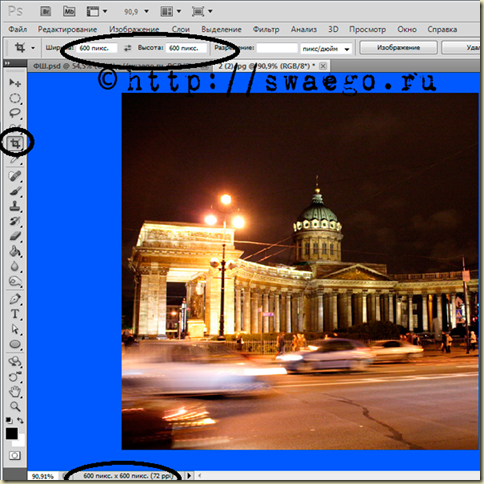484x484 pixels.
Task: Open the Crop tool preset picker
Action: (x=33, y=48)
